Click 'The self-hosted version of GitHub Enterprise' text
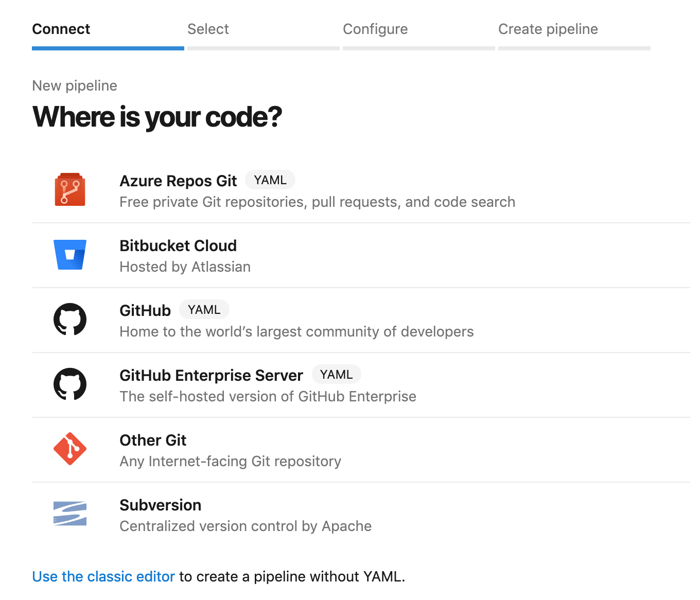The image size is (700, 600). pyautogui.click(x=268, y=396)
